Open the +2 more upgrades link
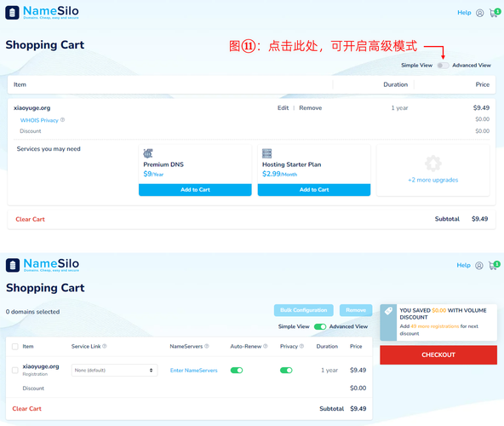Viewport: 504px width, 426px height. [433, 180]
